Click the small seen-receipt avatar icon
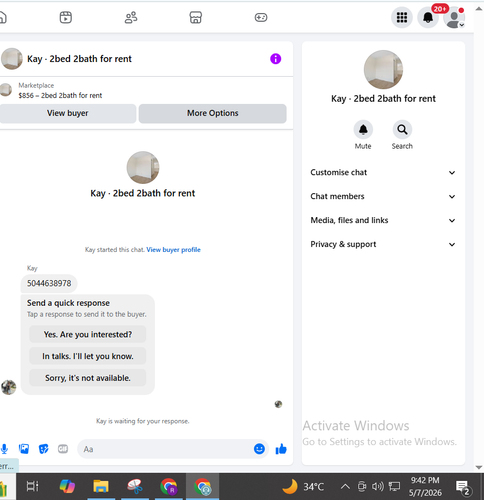This screenshot has height=500, width=484. pyautogui.click(x=278, y=404)
